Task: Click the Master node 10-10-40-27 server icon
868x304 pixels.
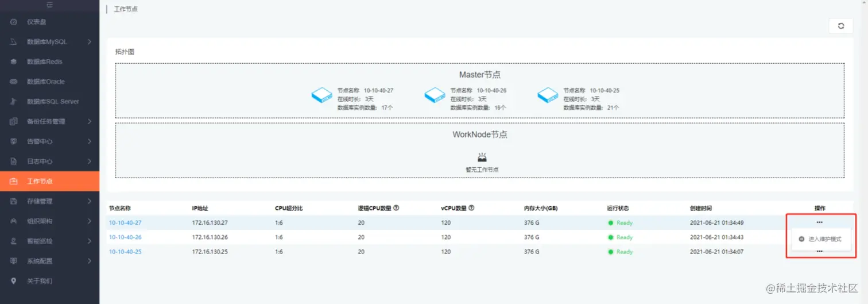Action: 322,95
